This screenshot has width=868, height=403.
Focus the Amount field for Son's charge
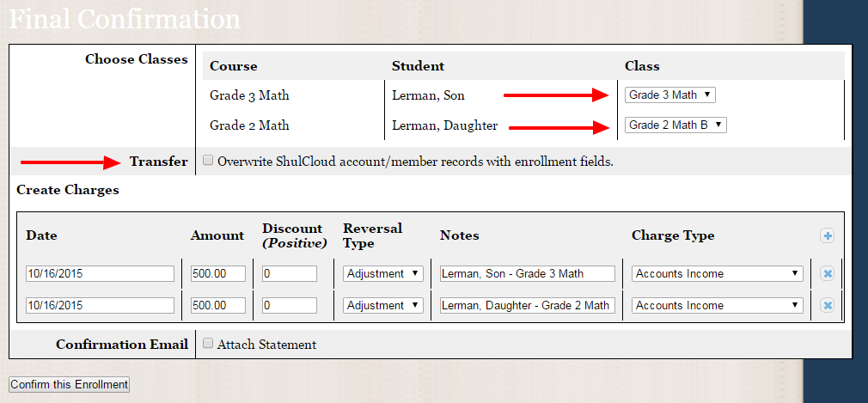[218, 274]
